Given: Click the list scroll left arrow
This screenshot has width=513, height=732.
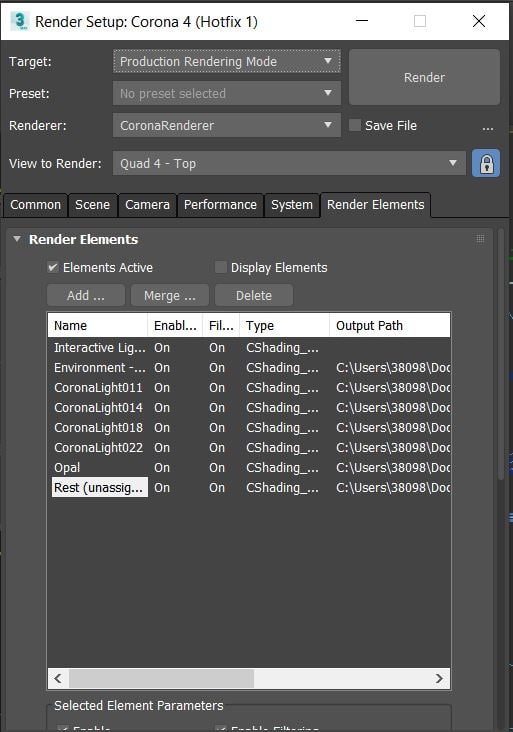Looking at the screenshot, I should 58,678.
